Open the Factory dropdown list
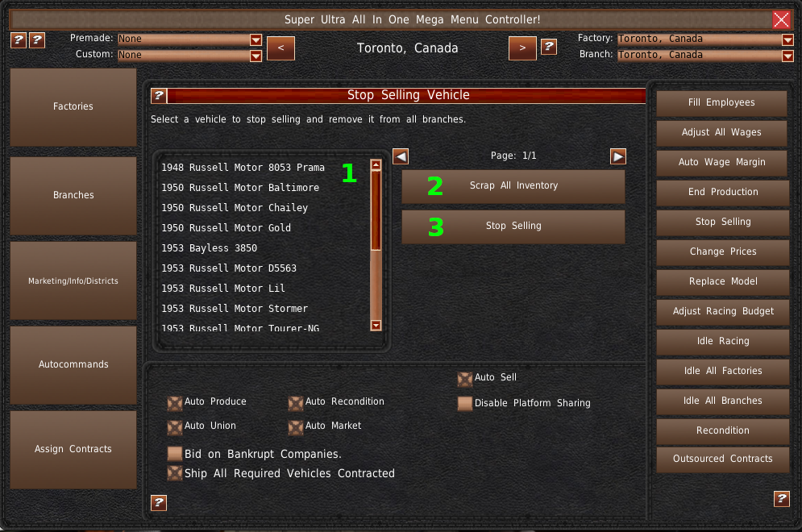802x532 pixels. point(787,39)
